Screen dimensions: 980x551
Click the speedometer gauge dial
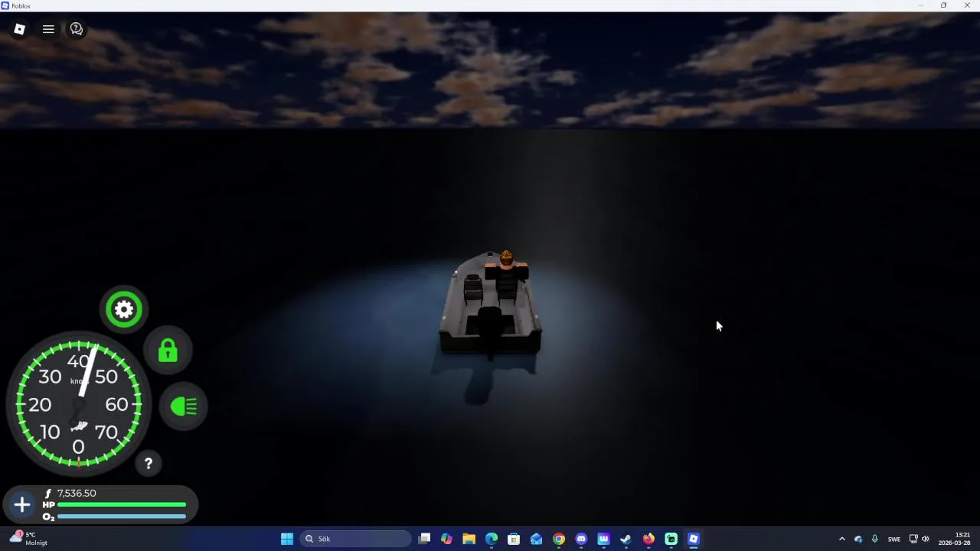point(78,403)
